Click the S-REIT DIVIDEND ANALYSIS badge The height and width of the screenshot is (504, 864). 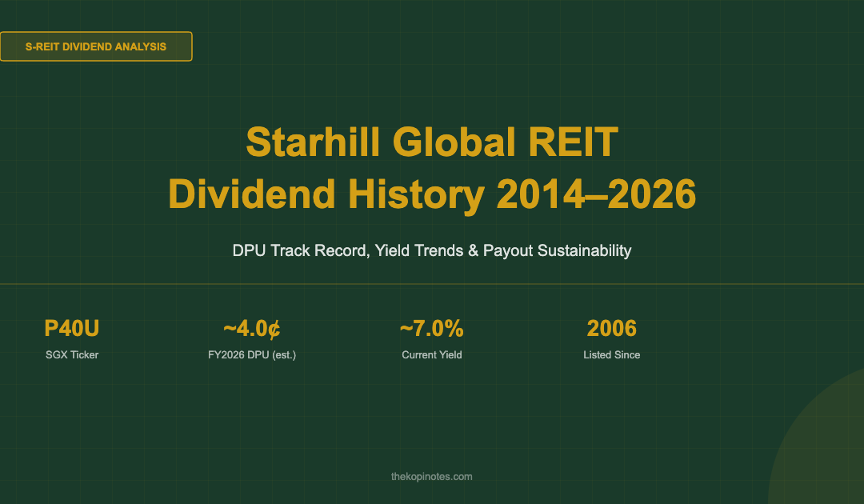[96, 46]
